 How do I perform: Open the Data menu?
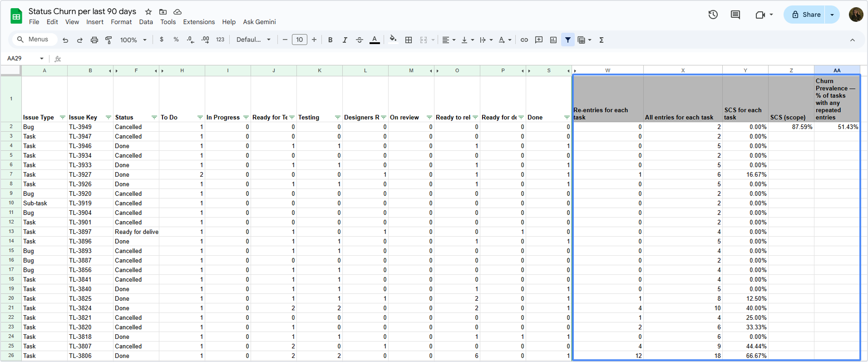[x=146, y=22]
